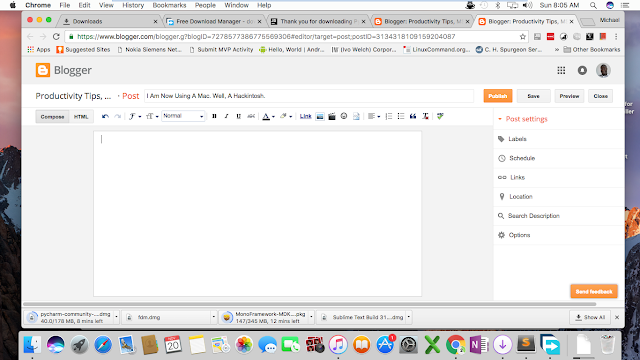Screen dimensions: 640x360
Task: Insert special characters with smiley icon
Action: point(344,116)
